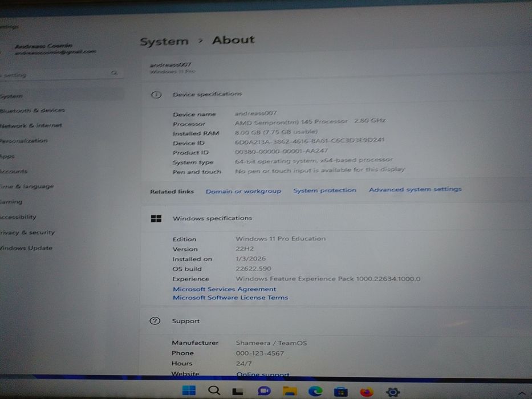Click the Installed on 1/3/2026 value
The image size is (532, 399).
click(250, 259)
